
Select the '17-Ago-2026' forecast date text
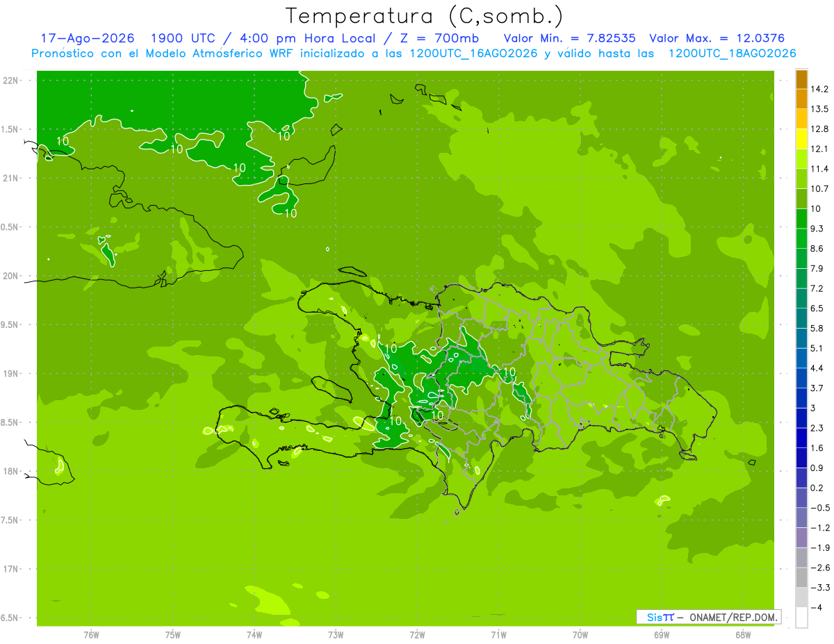pos(87,38)
